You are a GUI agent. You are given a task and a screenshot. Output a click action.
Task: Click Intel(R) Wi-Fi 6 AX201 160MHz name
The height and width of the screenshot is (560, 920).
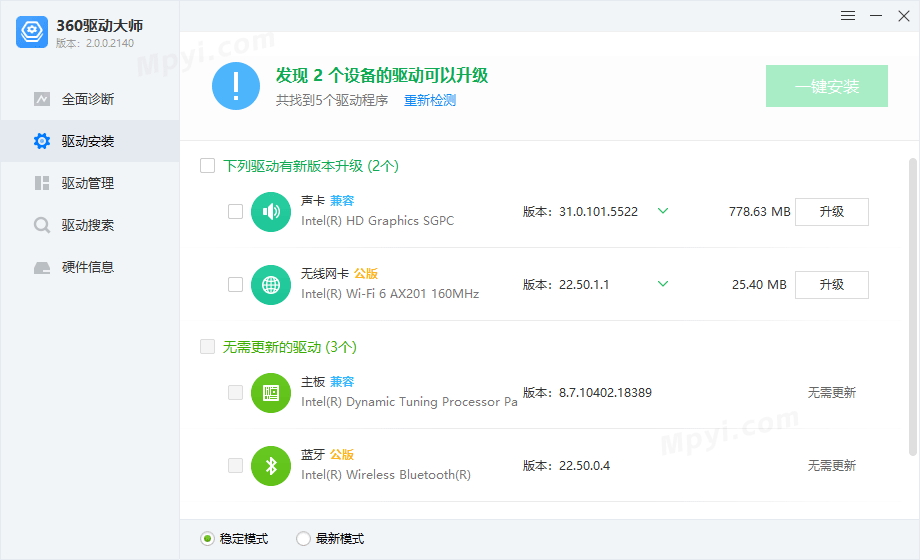click(390, 294)
